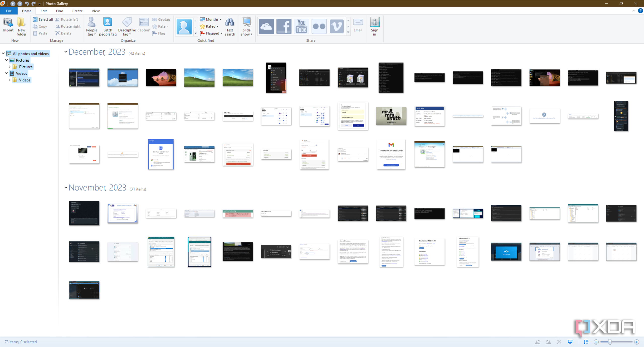Open the Create ribbon tab
Screen dimensions: 644x347
(x=77, y=11)
